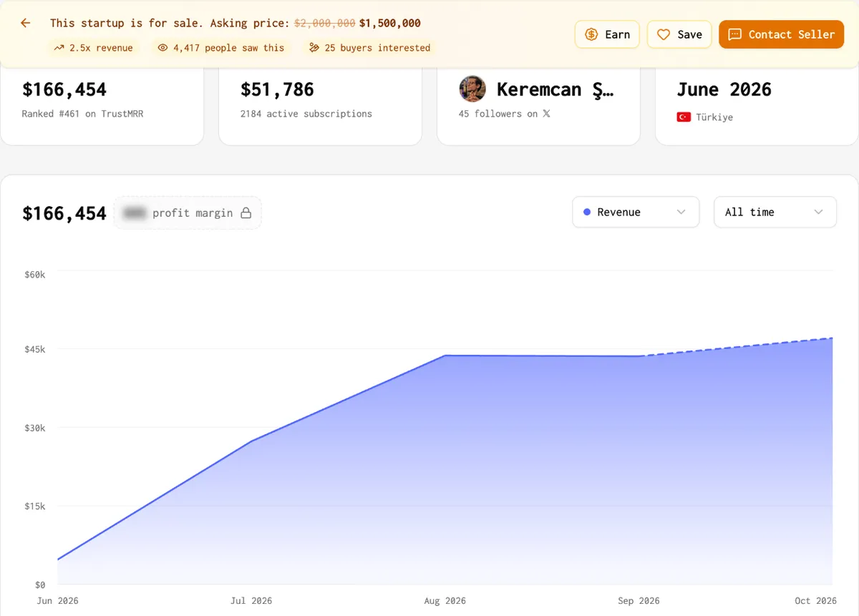Click the 45 followers on X text
The image size is (859, 616).
point(505,114)
